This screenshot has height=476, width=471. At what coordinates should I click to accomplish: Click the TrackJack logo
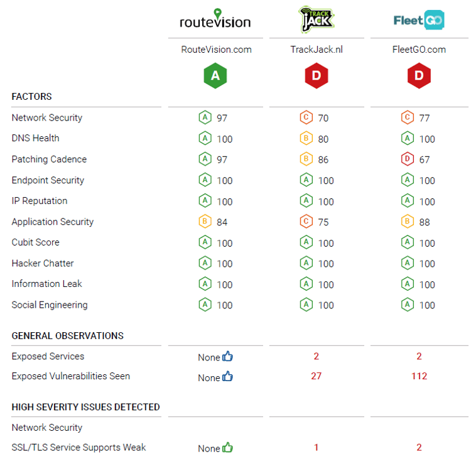[316, 19]
